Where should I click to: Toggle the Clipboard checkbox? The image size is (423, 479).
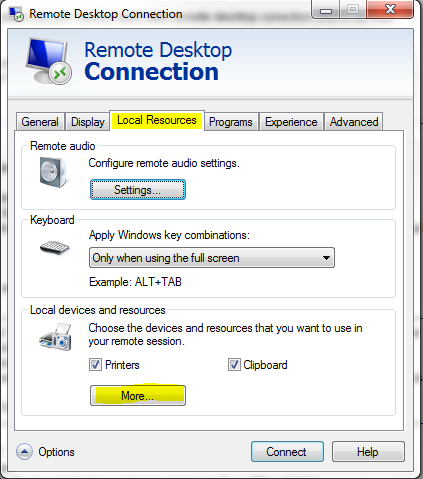coord(234,365)
